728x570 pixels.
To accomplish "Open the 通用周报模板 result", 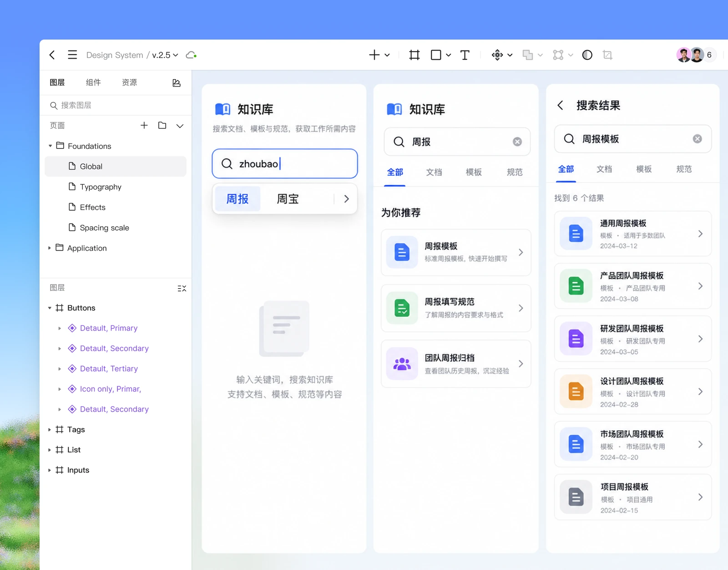I will pyautogui.click(x=633, y=234).
